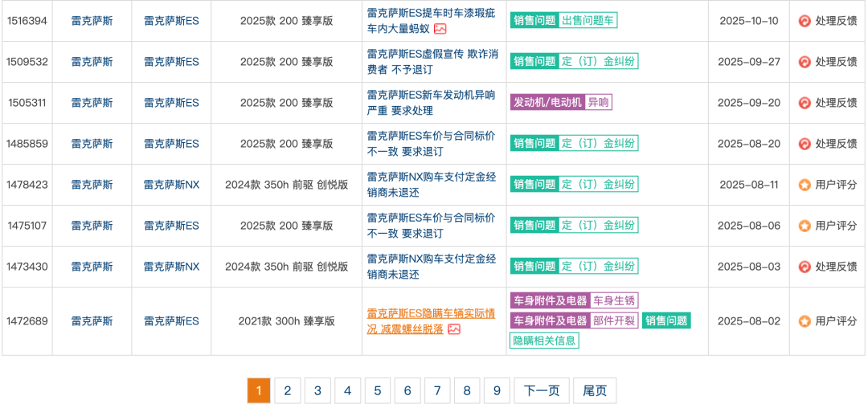
Task: Click model 雷克萨斯ES in row 1475107
Action: pos(171,226)
